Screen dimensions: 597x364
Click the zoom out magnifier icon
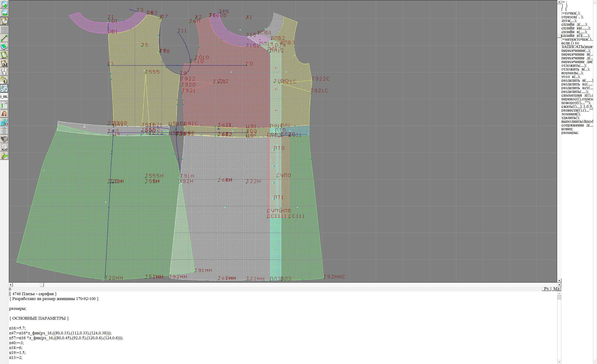(x=4, y=13)
